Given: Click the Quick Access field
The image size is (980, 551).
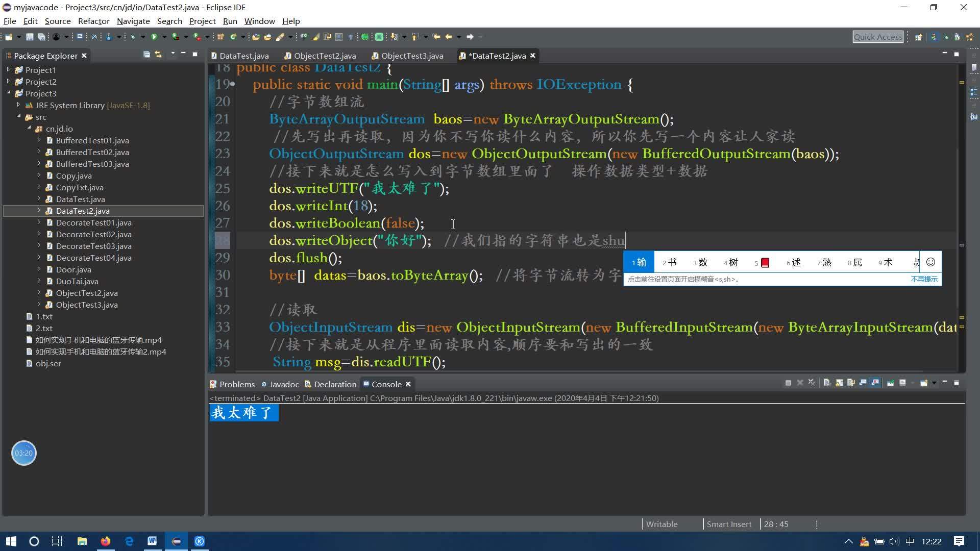Looking at the screenshot, I should pos(878,37).
